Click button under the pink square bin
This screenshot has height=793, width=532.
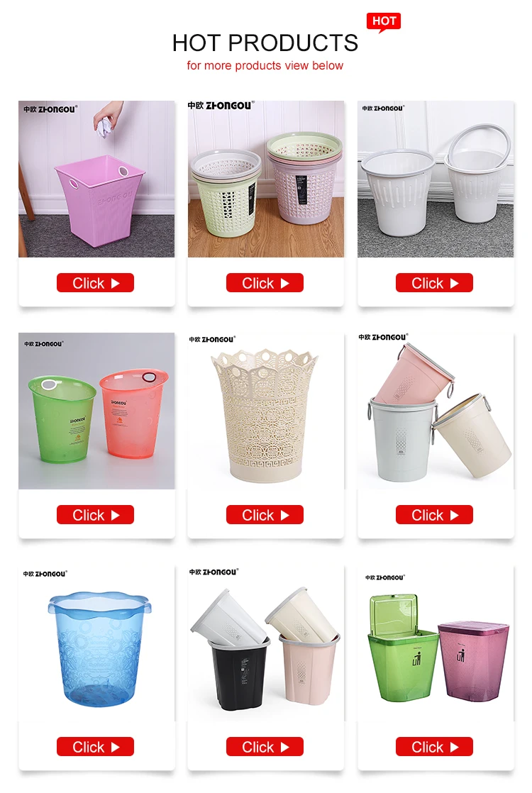click(95, 283)
